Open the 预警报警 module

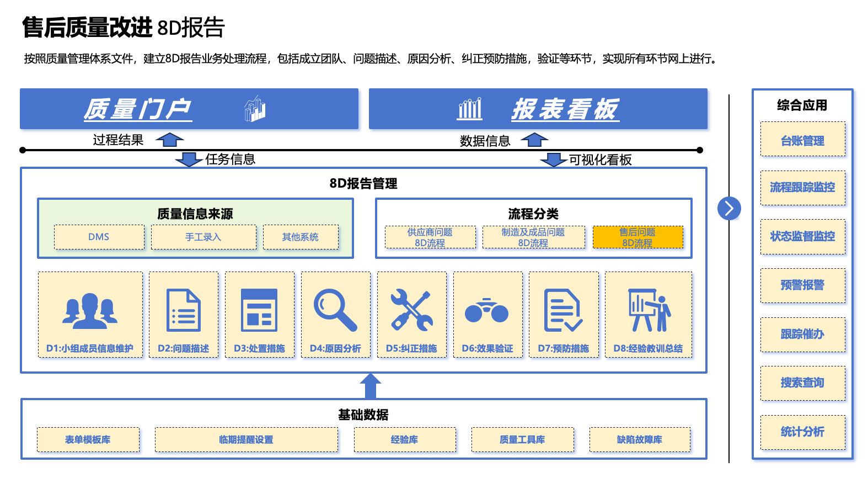[803, 285]
